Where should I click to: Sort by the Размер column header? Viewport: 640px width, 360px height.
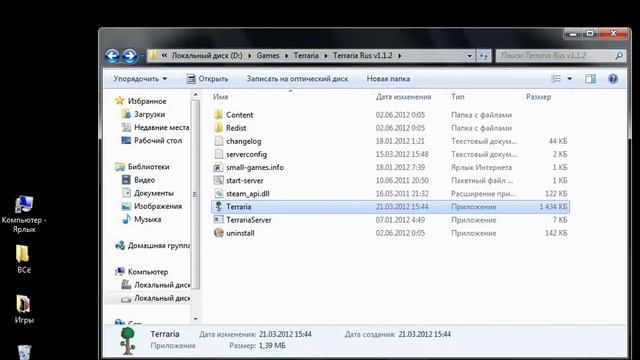pyautogui.click(x=538, y=97)
